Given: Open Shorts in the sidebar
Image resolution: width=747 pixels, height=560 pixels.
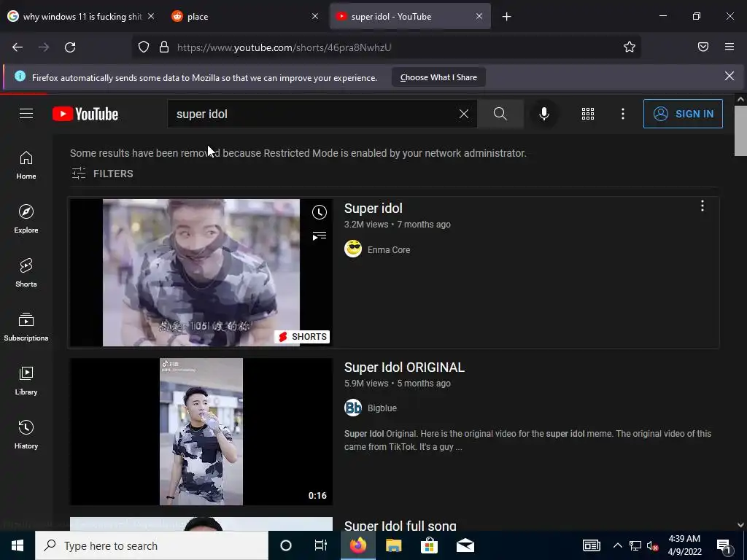Looking at the screenshot, I should pos(26,273).
